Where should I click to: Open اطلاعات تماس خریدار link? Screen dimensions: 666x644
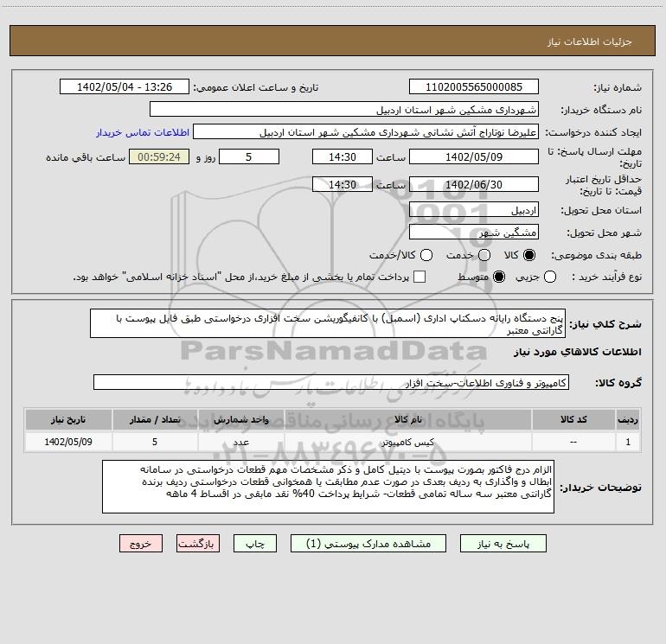pos(143,132)
